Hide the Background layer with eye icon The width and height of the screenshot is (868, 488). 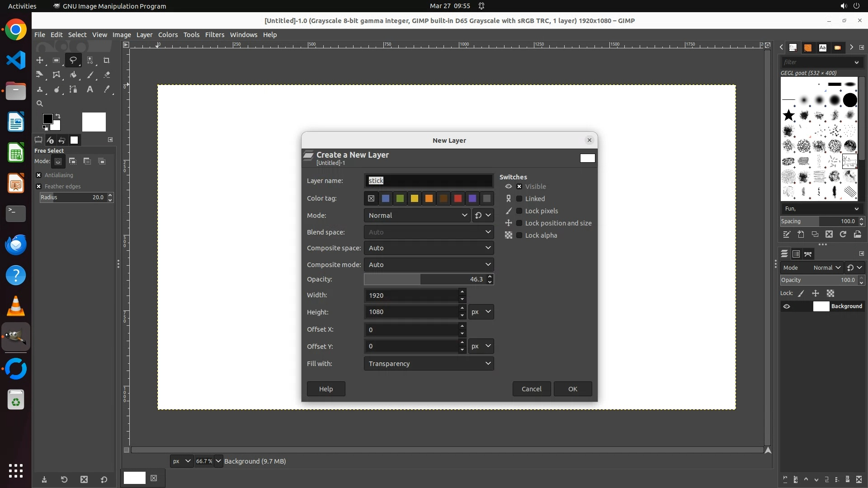tap(787, 306)
